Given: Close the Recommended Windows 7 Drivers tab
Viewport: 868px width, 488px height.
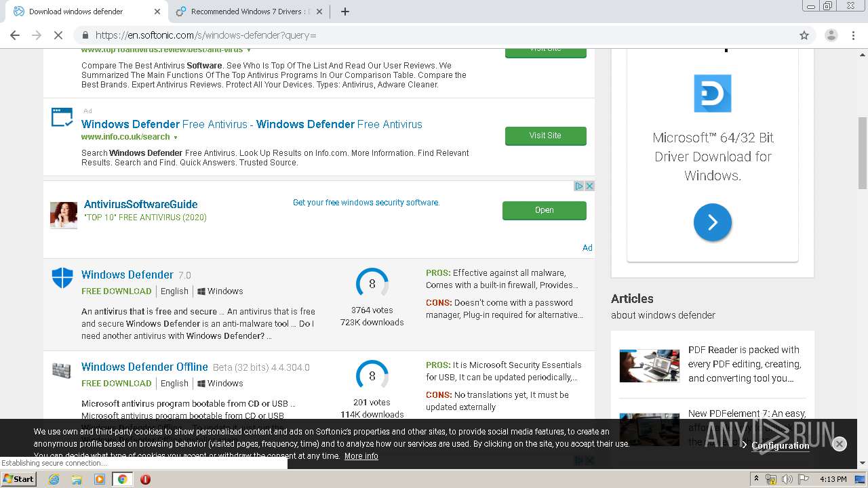Looking at the screenshot, I should 320,12.
